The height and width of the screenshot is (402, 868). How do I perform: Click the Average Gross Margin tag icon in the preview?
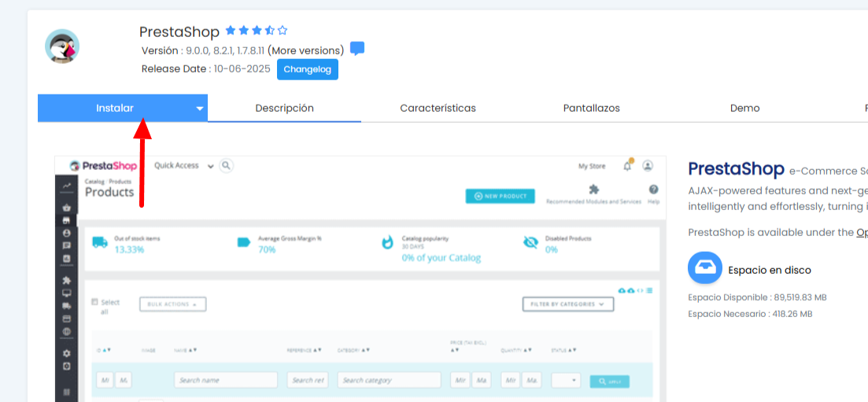click(244, 242)
